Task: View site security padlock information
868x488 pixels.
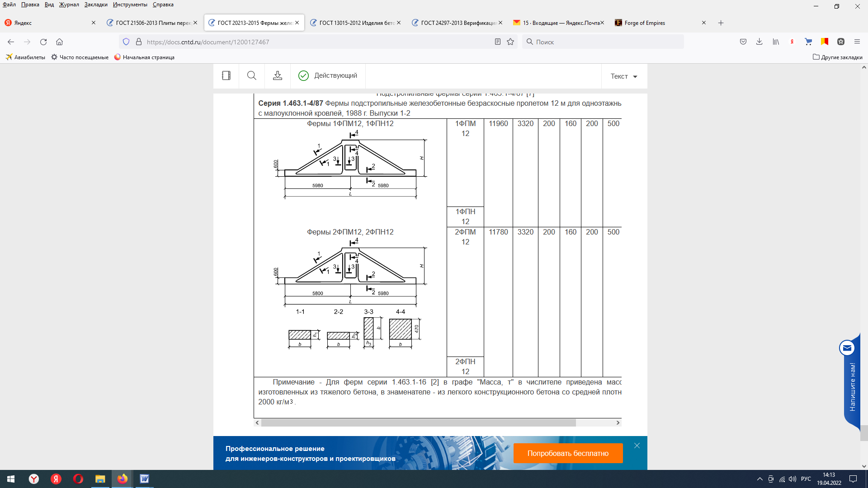Action: click(x=139, y=42)
